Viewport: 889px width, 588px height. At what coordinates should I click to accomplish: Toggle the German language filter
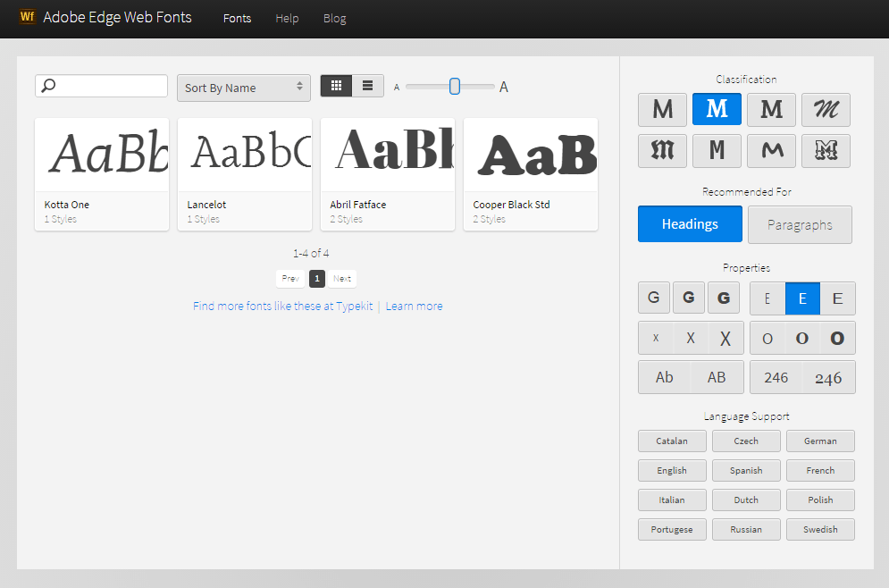coord(820,441)
